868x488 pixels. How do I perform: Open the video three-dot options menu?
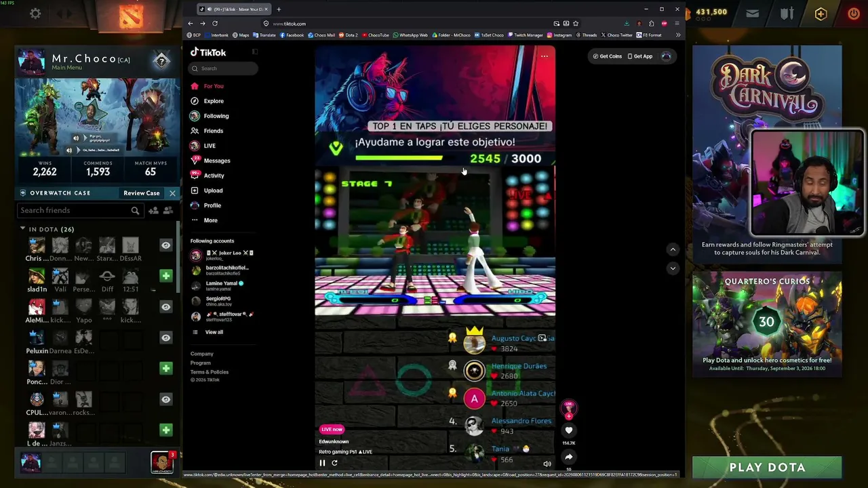(x=544, y=56)
